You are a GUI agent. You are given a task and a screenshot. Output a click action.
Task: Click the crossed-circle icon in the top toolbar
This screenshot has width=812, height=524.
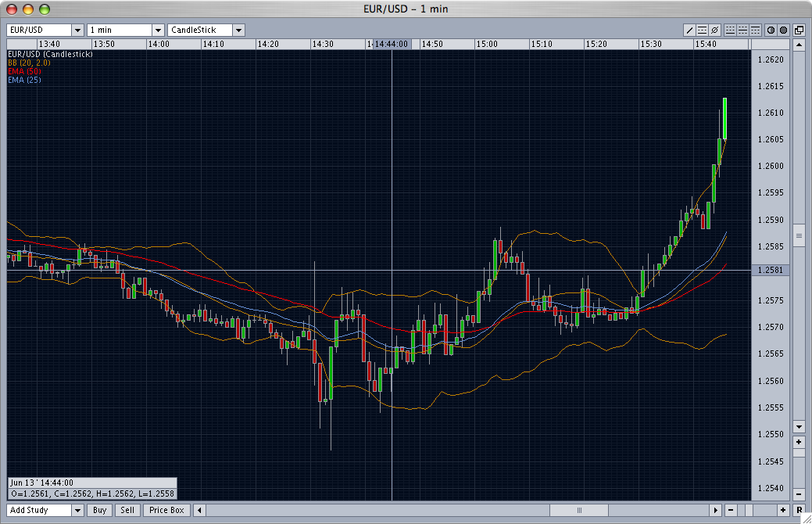(x=715, y=31)
